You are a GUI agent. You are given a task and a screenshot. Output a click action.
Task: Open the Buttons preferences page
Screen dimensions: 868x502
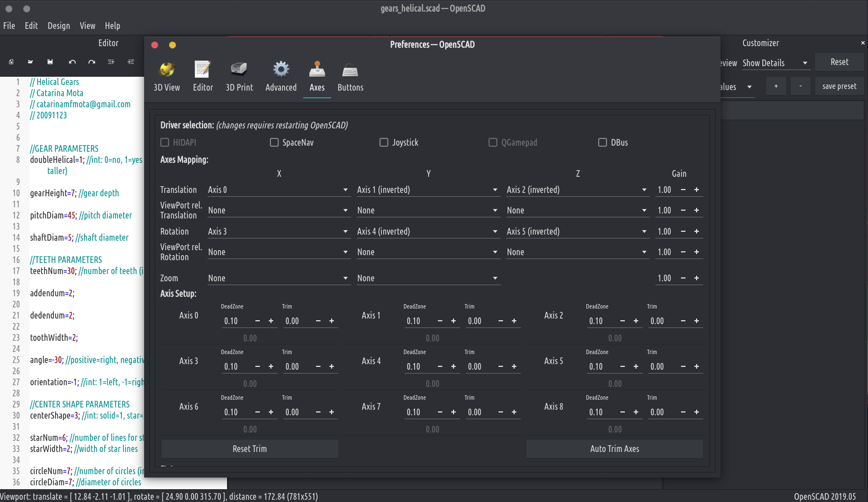pos(351,77)
